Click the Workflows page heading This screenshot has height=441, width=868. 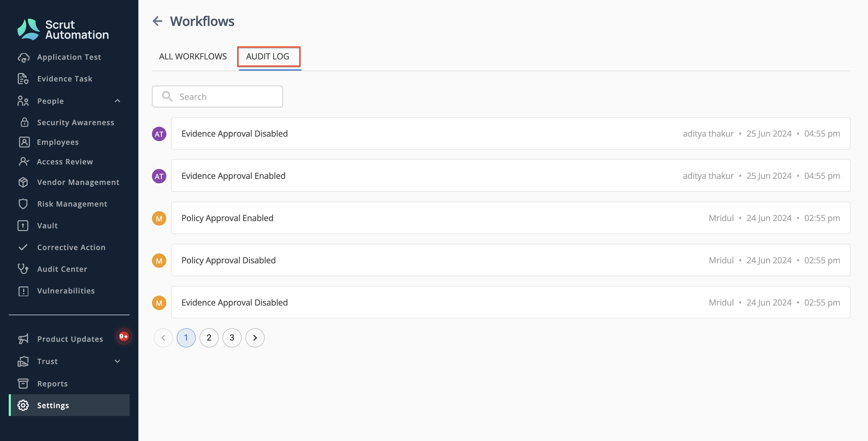(x=202, y=21)
